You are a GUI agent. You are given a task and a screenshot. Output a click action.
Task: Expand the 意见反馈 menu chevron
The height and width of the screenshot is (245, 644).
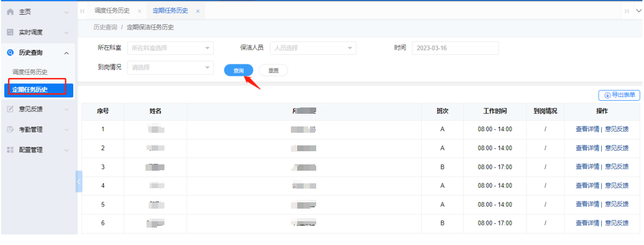coord(66,110)
